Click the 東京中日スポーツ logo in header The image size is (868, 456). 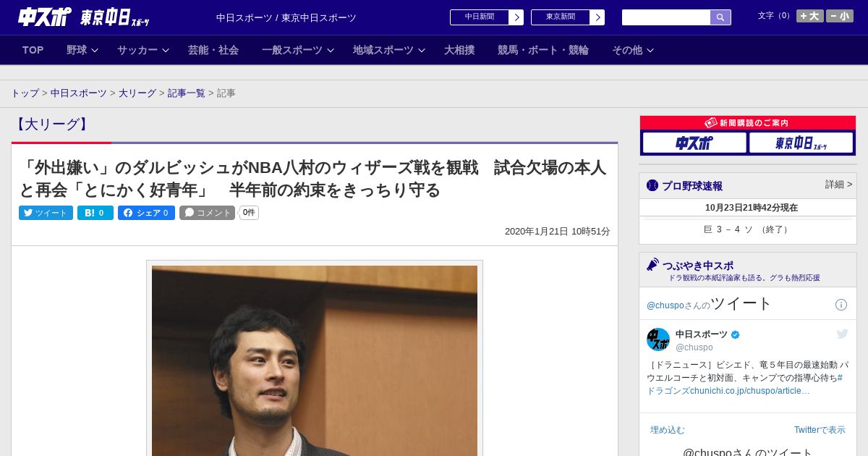coord(115,17)
